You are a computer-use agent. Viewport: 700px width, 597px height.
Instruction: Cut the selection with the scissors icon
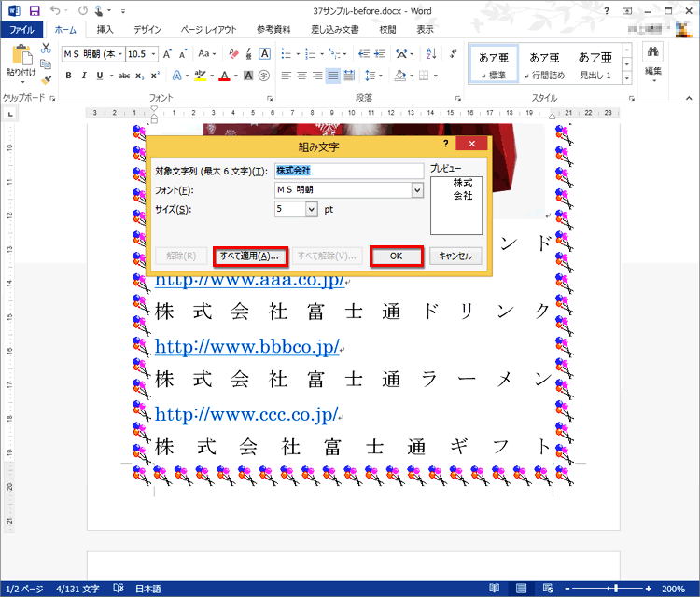click(46, 49)
